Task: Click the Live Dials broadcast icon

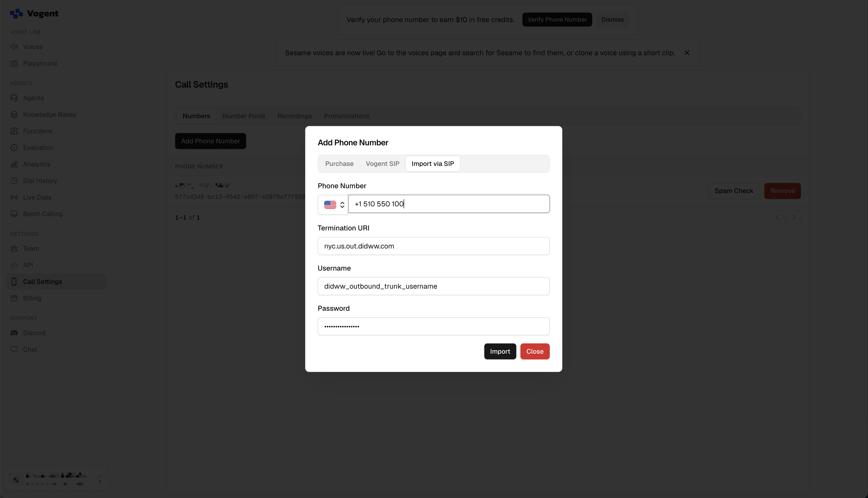Action: point(14,197)
